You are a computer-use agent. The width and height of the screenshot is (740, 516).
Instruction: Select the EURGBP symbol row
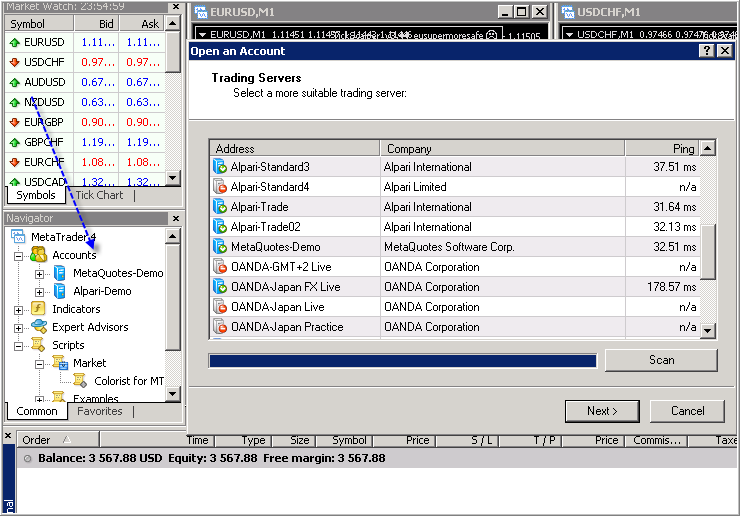(x=85, y=122)
